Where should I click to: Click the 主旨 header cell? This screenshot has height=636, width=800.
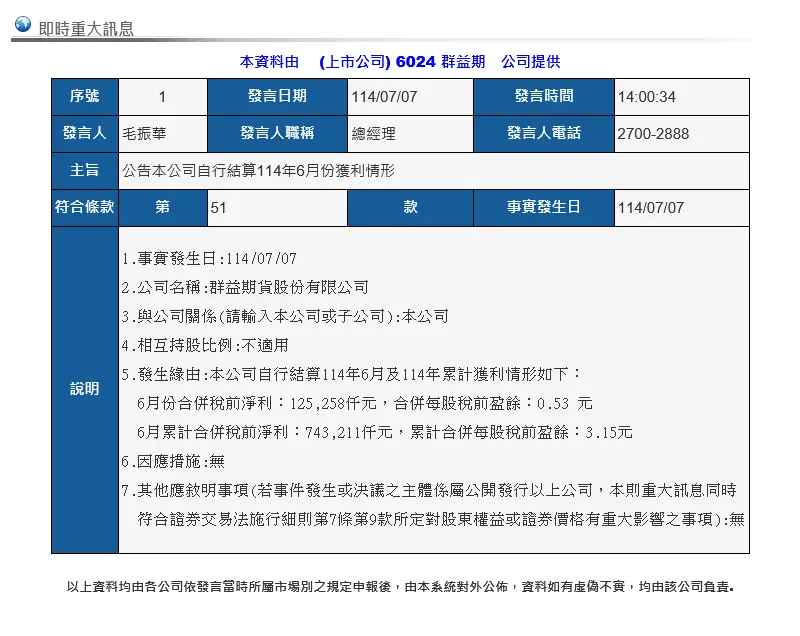(x=85, y=170)
